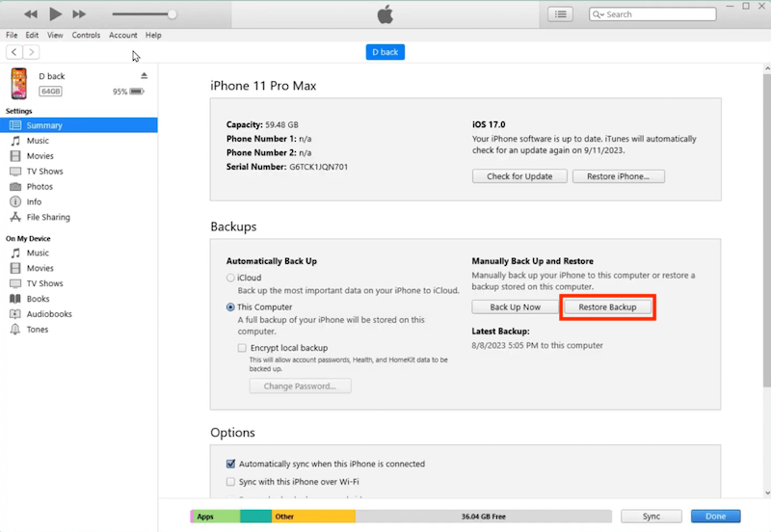Select This Computer backup radio button
771x532 pixels.
tap(230, 307)
